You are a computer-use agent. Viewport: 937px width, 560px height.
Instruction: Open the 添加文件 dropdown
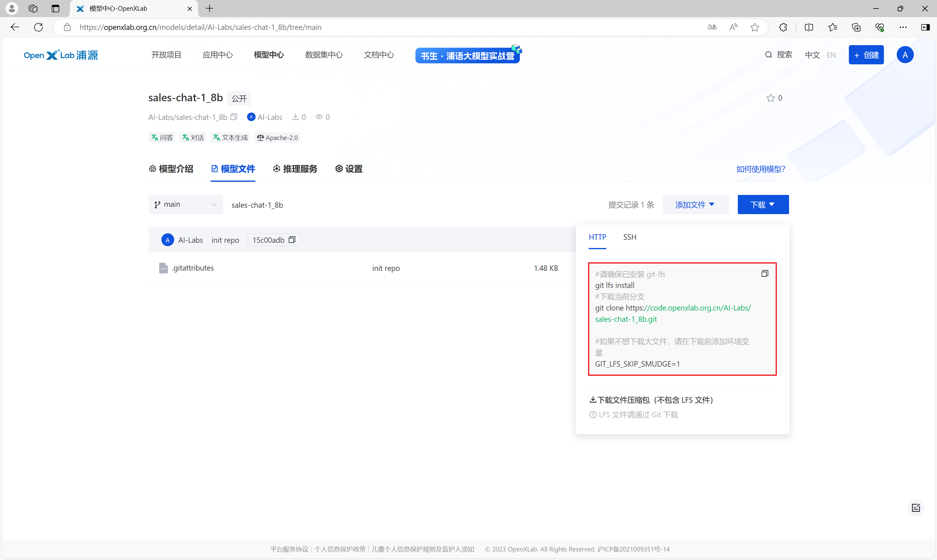point(695,205)
